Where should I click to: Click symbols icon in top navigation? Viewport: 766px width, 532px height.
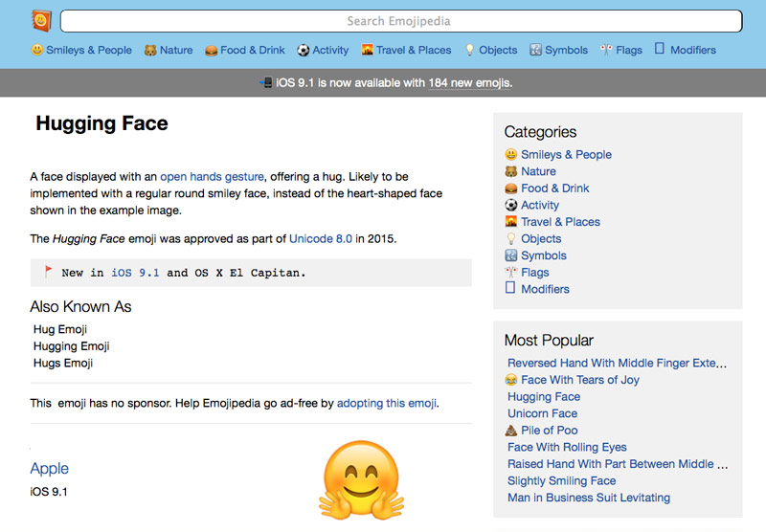pyautogui.click(x=536, y=50)
